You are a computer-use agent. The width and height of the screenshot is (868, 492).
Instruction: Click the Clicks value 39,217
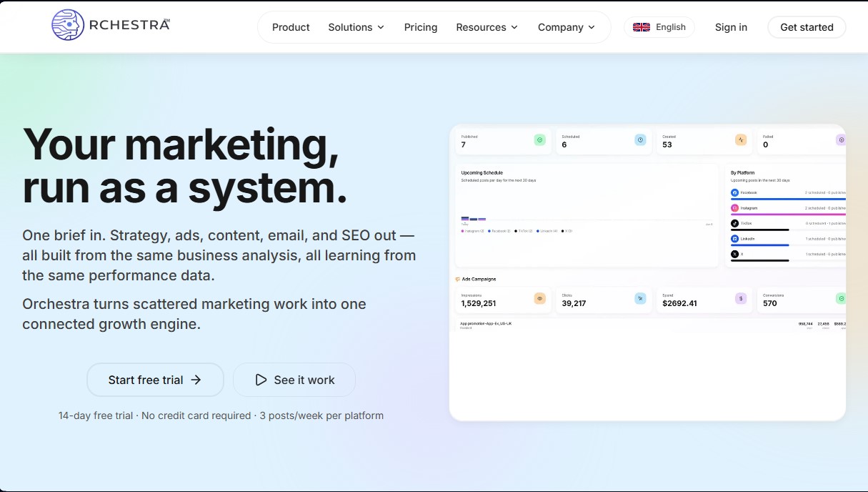574,303
